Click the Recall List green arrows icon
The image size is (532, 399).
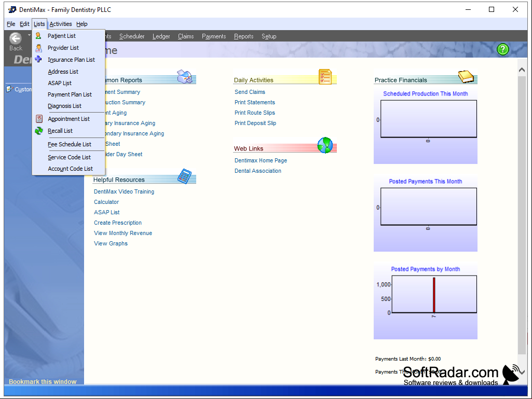pos(39,131)
